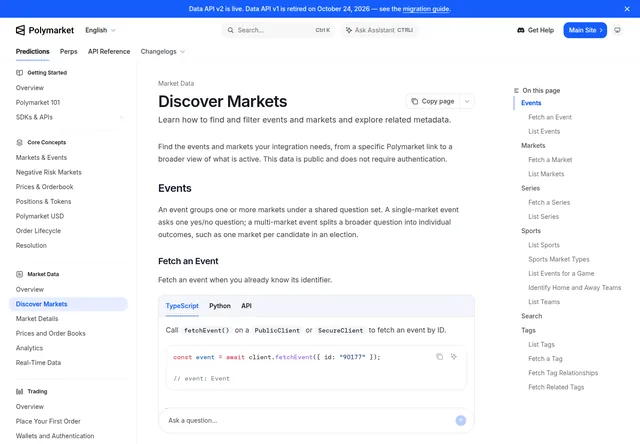Toggle the theme mode monitor icon

(x=617, y=30)
